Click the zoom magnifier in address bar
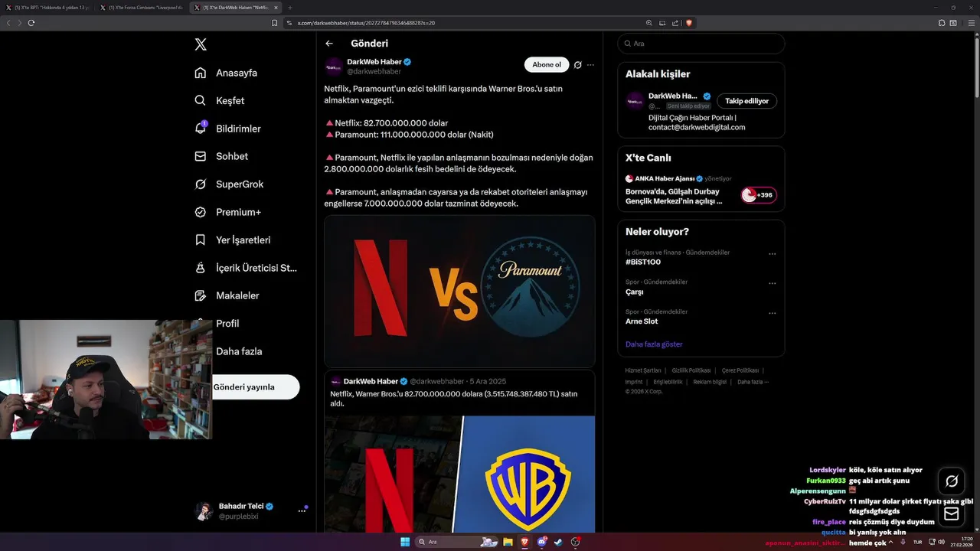Image resolution: width=980 pixels, height=551 pixels. (x=649, y=23)
